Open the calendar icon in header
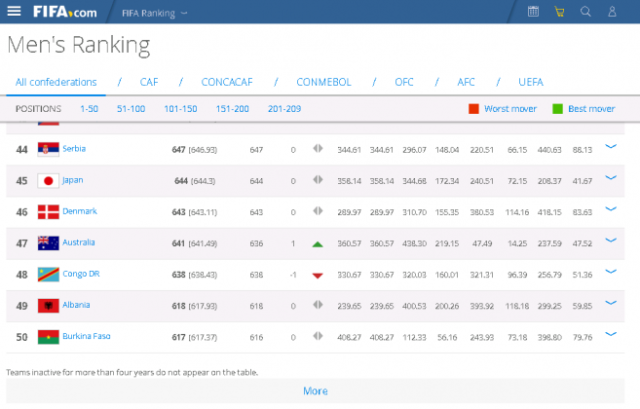The width and height of the screenshot is (640, 409). (533, 12)
